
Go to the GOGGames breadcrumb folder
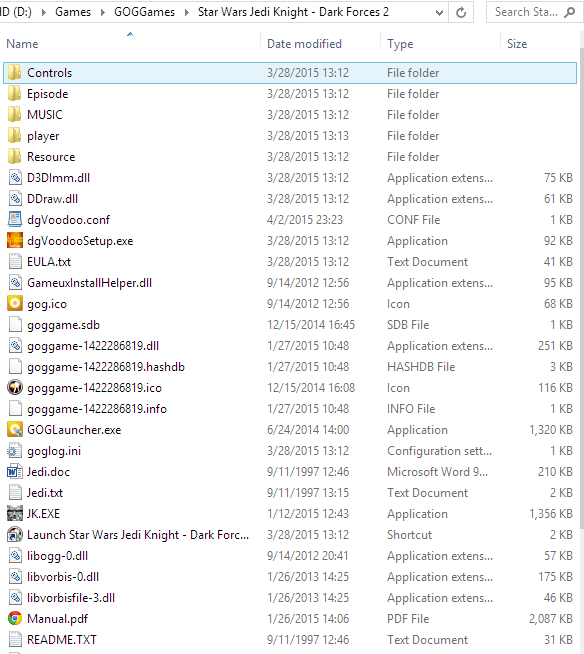(x=144, y=12)
